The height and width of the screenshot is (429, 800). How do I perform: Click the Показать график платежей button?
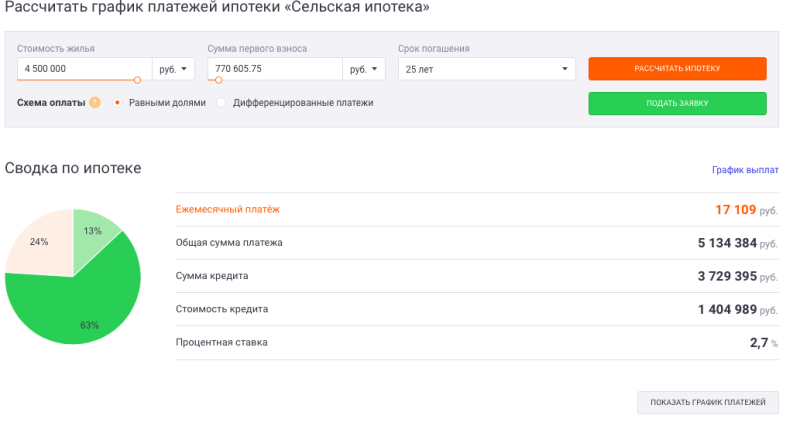point(707,402)
